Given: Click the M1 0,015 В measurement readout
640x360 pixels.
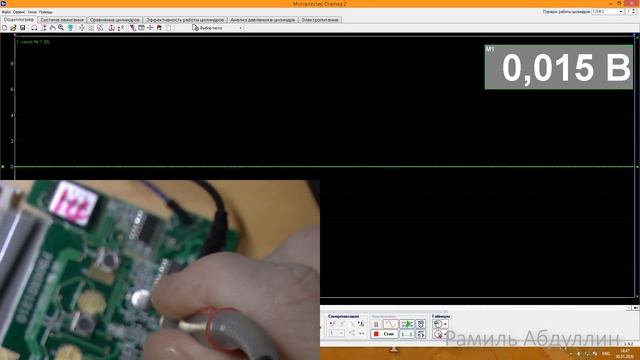Looking at the screenshot, I should (559, 67).
